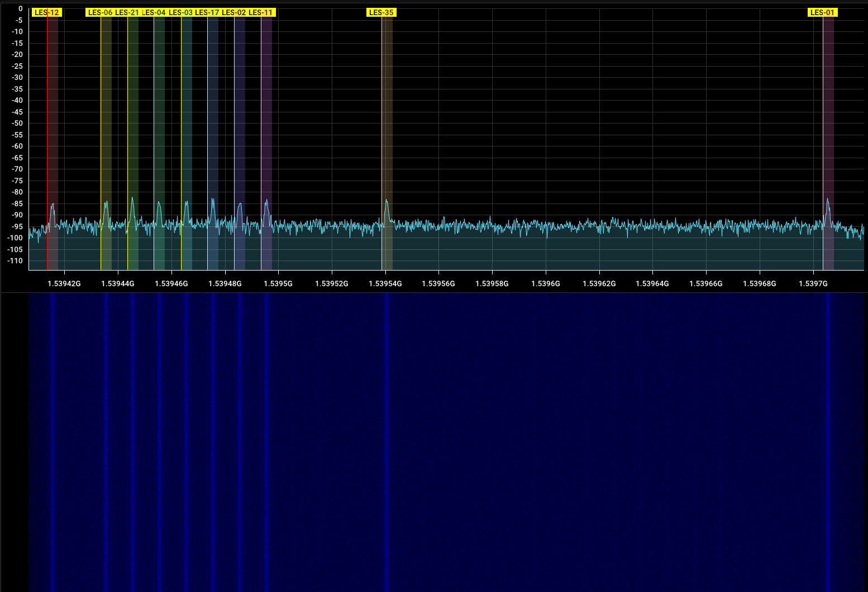Viewport: 868px width, 592px height.
Task: Click the 1.53944G frequency axis label
Action: [x=118, y=283]
